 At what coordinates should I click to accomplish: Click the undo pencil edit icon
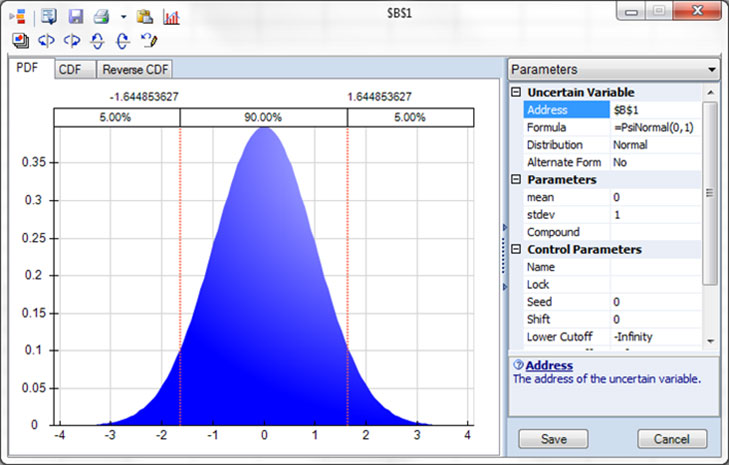click(x=149, y=41)
